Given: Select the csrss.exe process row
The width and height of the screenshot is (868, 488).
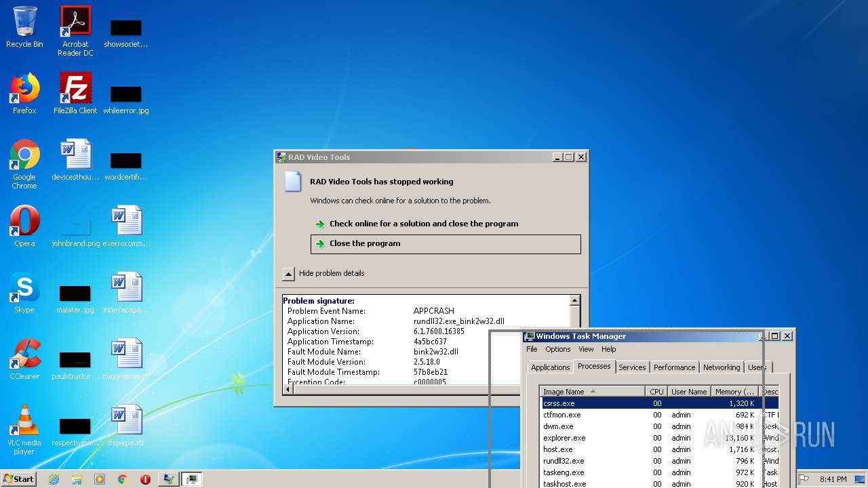Looking at the screenshot, I should pos(659,403).
